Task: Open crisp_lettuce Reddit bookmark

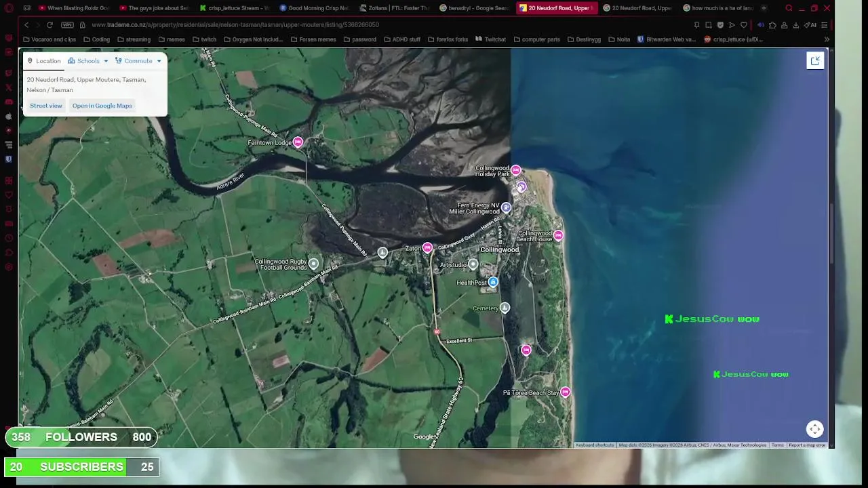Action: pos(733,39)
